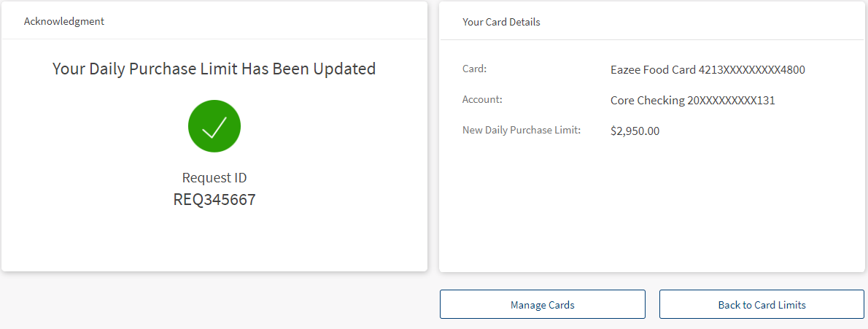The width and height of the screenshot is (868, 329).
Task: Open Manage Cards
Action: point(542,305)
